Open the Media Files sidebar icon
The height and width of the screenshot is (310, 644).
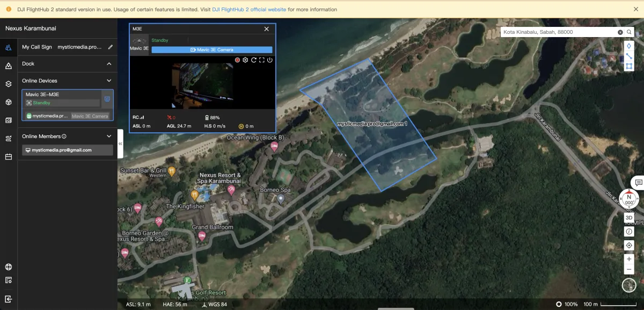click(x=8, y=120)
